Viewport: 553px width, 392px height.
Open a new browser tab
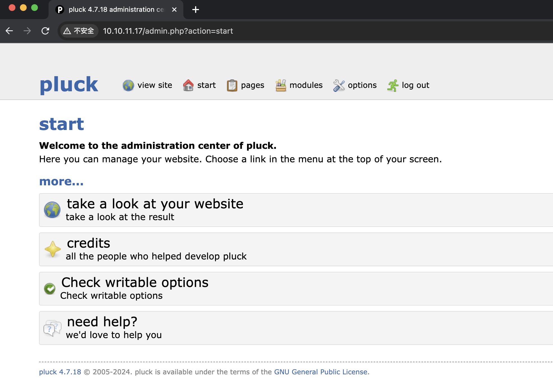coord(196,10)
